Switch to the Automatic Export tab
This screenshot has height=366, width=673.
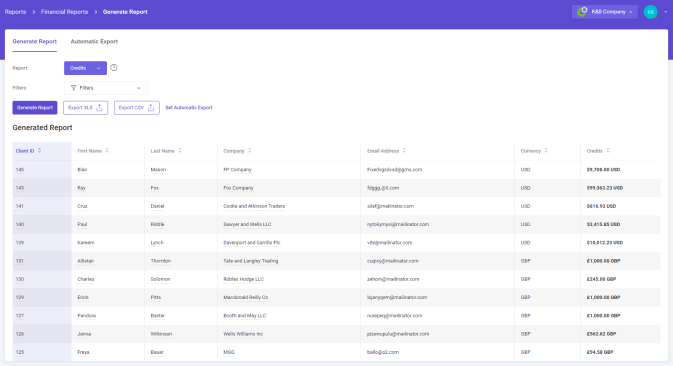[94, 42]
